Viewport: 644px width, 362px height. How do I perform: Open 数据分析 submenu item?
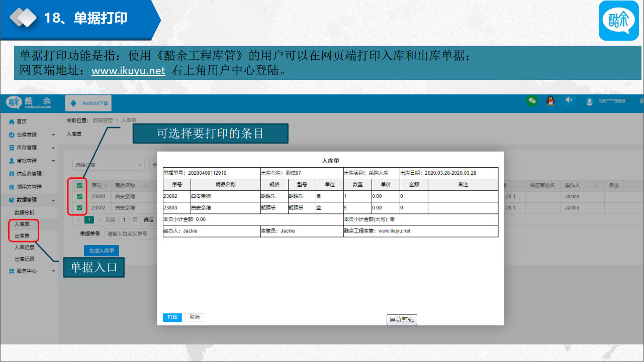coord(25,213)
